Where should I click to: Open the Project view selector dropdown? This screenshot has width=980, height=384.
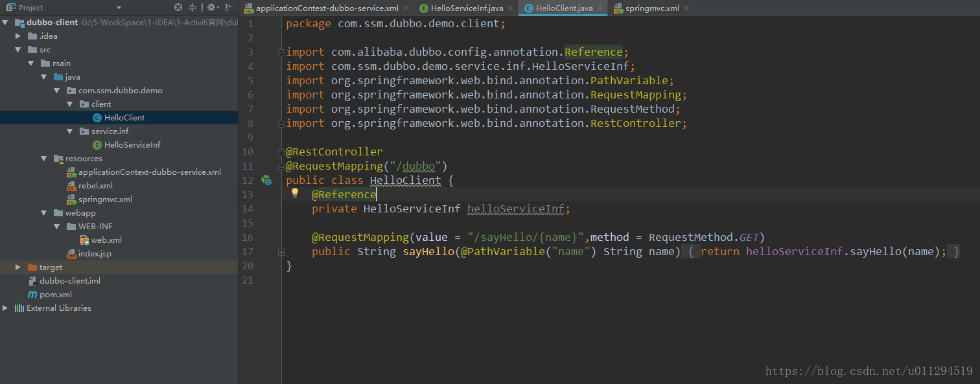coord(119,8)
